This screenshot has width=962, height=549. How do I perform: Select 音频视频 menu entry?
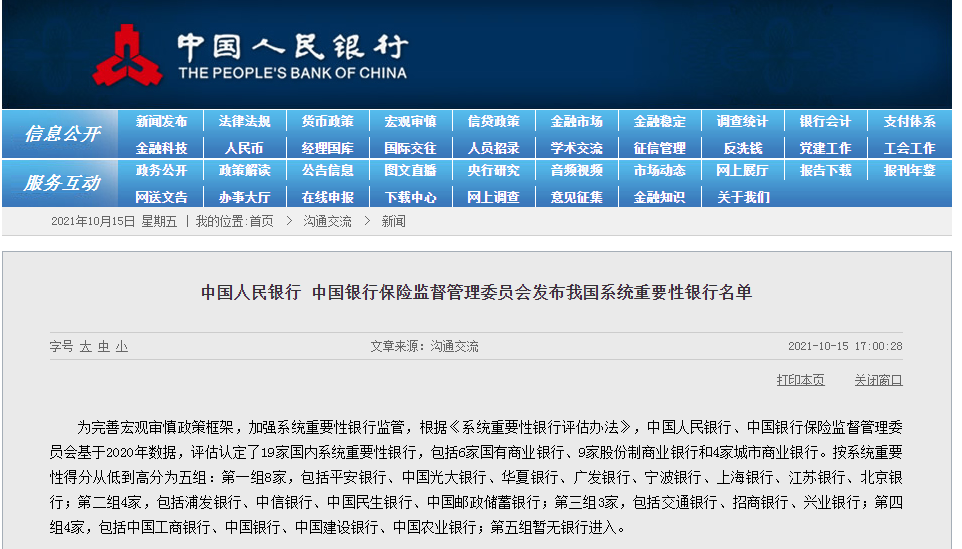[577, 171]
